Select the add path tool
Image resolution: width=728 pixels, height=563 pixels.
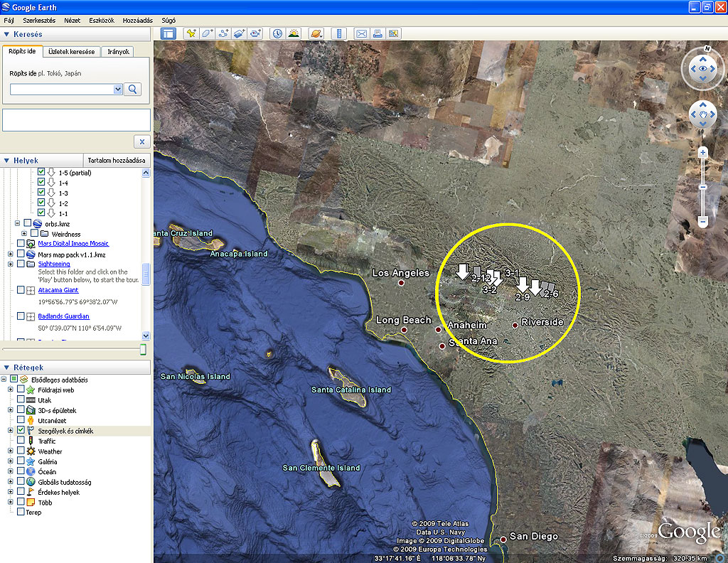click(223, 33)
